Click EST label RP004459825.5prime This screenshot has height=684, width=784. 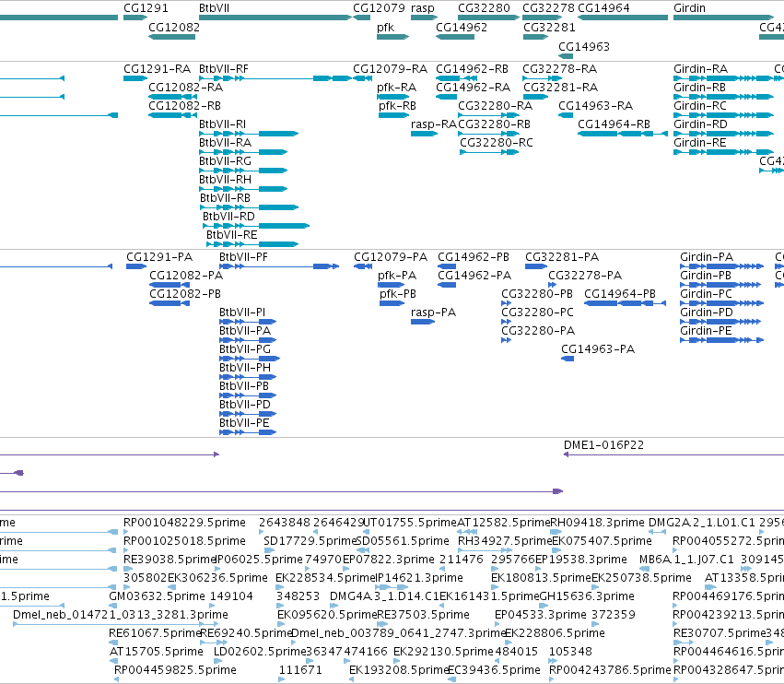coord(175,670)
